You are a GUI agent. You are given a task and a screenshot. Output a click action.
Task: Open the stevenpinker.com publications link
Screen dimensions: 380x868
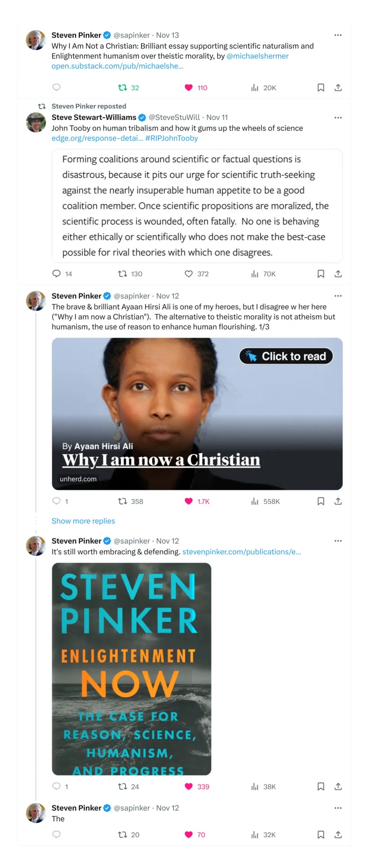click(242, 552)
